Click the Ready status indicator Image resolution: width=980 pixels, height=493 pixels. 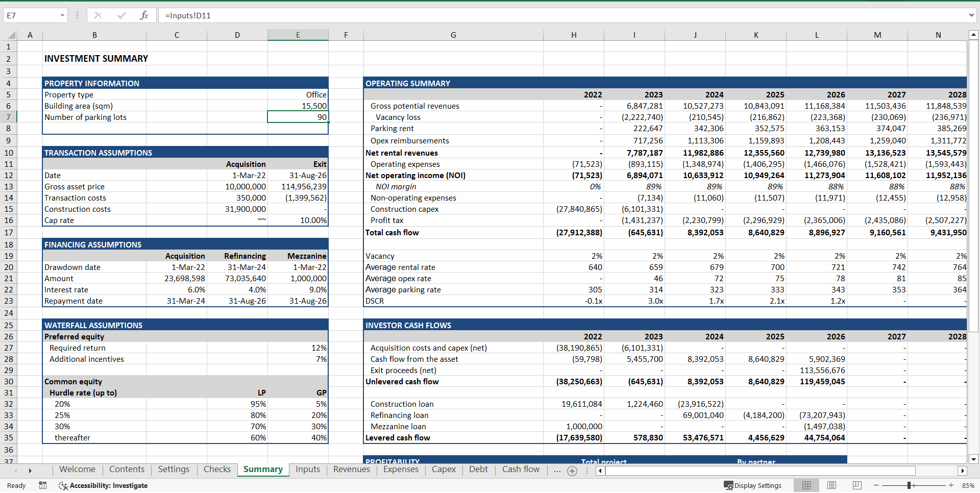16,485
